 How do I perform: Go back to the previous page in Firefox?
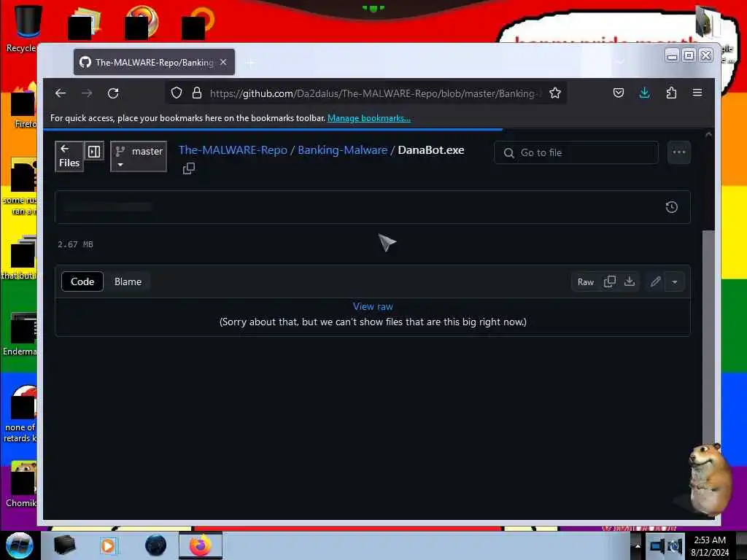61,93
